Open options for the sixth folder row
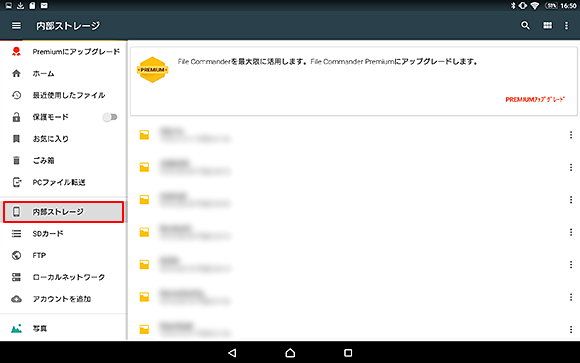580x363 pixels. (x=571, y=297)
